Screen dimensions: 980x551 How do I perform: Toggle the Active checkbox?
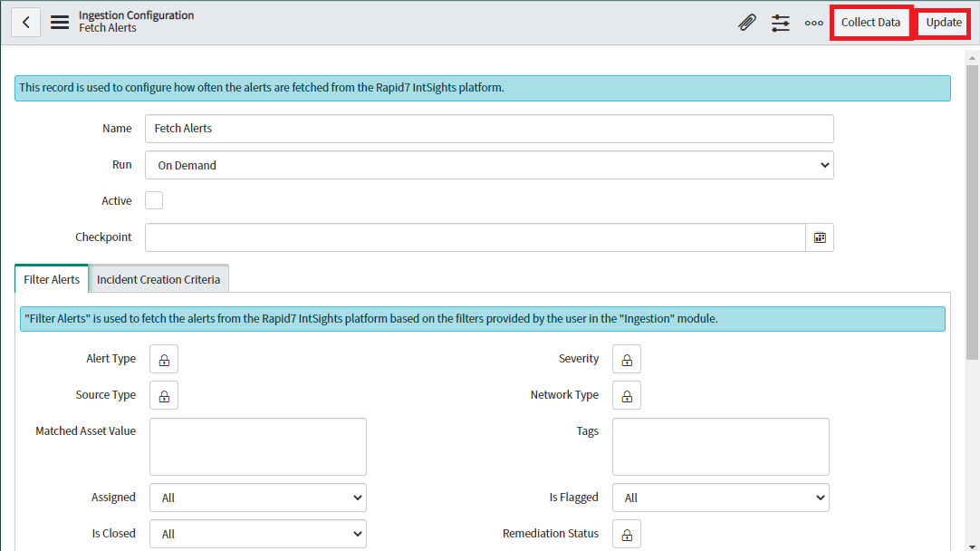tap(154, 201)
